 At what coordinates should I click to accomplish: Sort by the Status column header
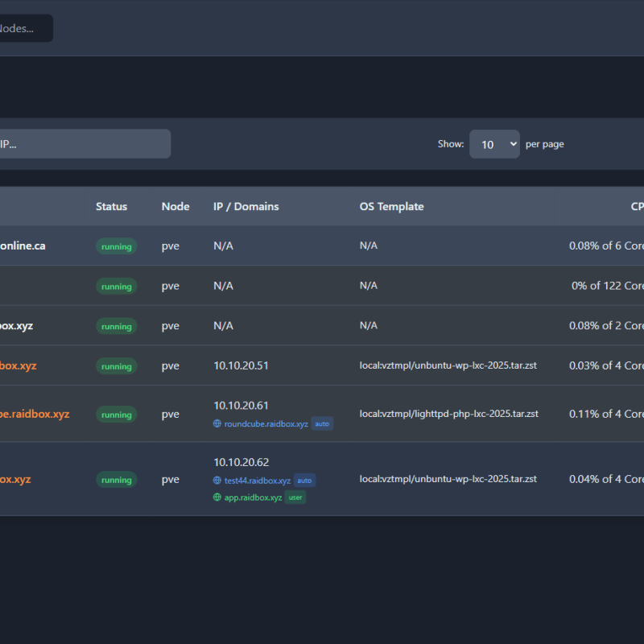(x=111, y=206)
